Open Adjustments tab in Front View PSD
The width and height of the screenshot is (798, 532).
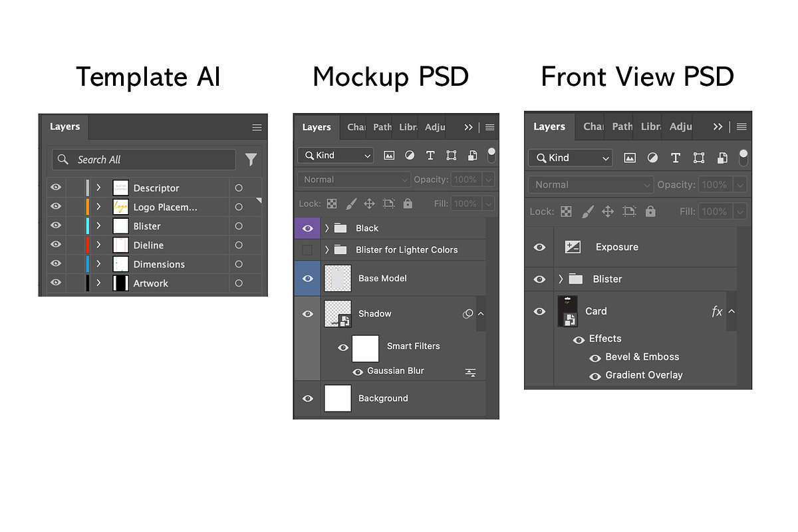[x=681, y=126]
